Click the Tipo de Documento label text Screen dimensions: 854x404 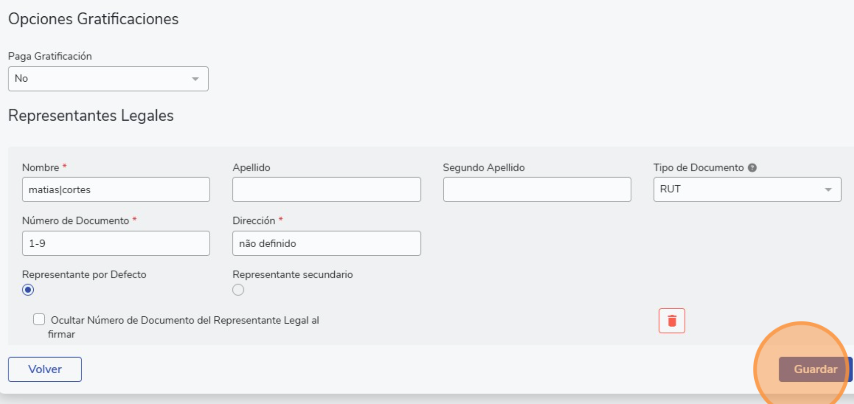[x=699, y=168]
